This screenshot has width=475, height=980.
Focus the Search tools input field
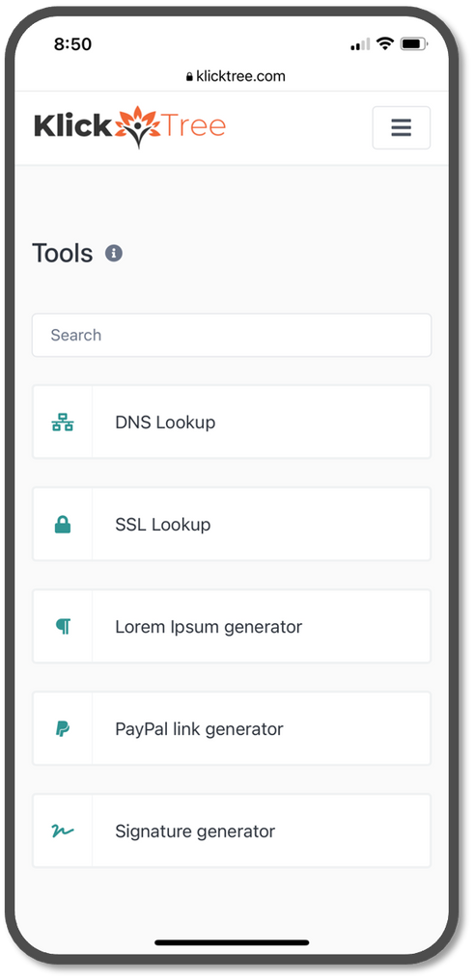point(232,335)
